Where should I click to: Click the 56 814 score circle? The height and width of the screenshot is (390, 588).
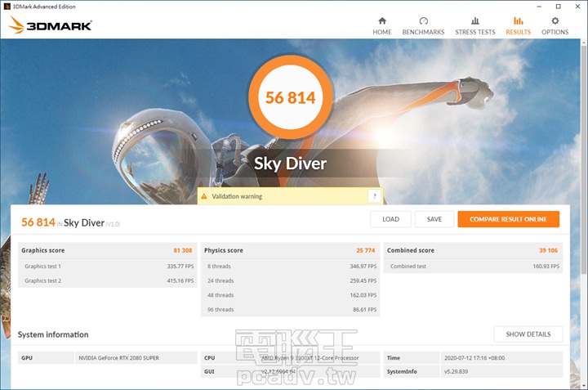point(290,98)
